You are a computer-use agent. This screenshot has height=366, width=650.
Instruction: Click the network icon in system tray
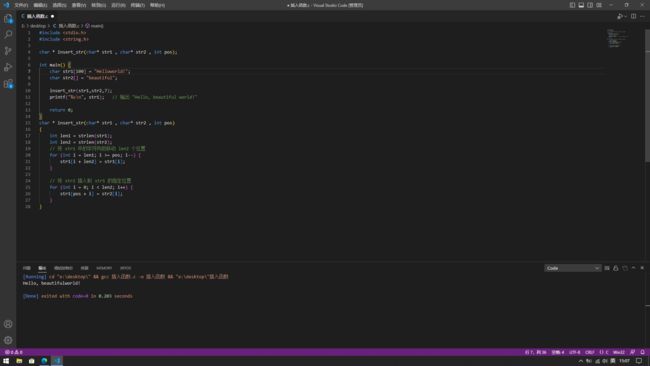click(x=597, y=361)
